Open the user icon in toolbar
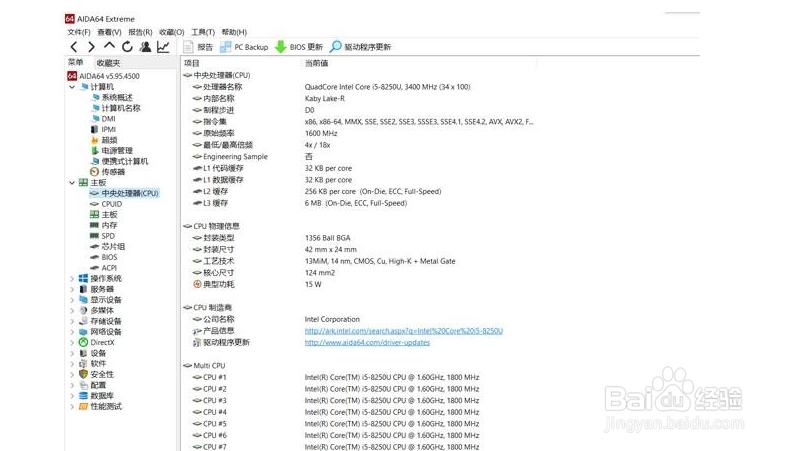Viewport: 788px width, 451px height. [x=145, y=47]
